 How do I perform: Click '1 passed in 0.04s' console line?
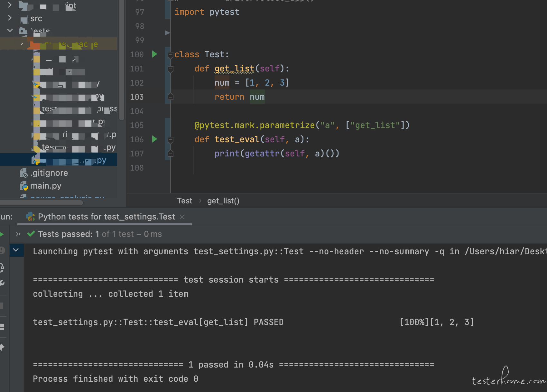234,365
